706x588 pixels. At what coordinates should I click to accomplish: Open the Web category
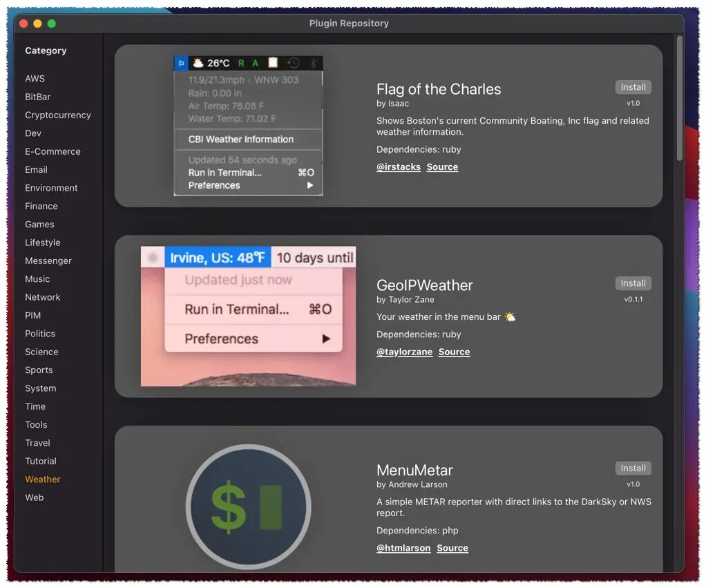35,497
